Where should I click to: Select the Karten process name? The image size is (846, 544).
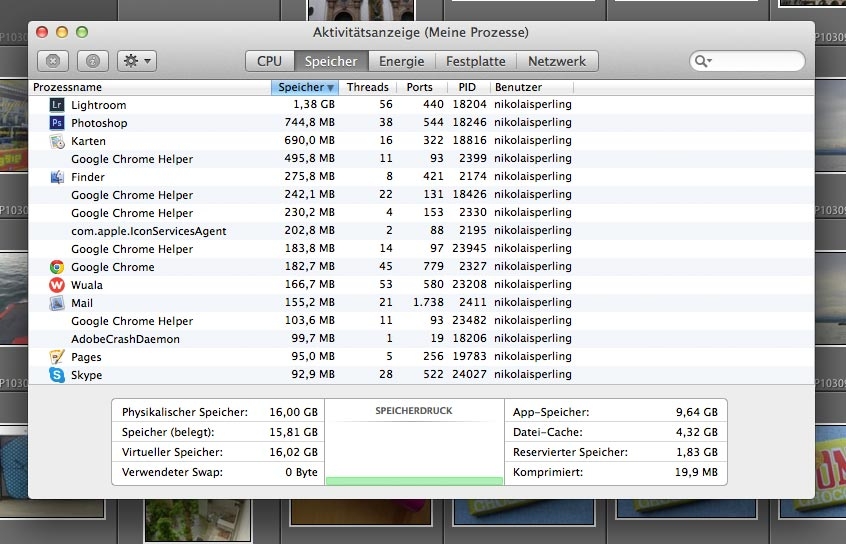coord(88,141)
